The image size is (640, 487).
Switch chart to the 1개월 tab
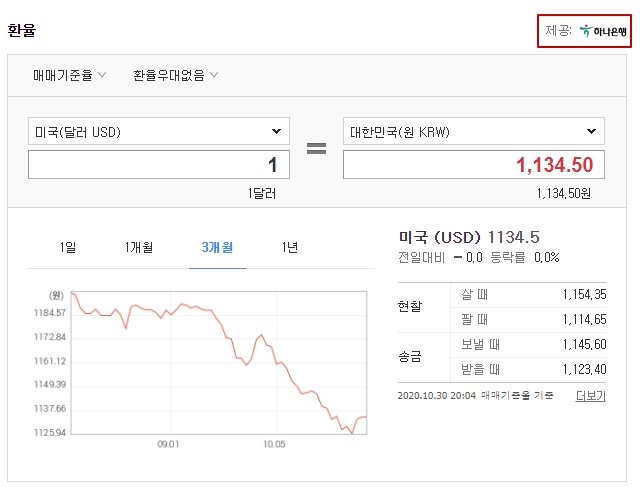pos(139,247)
